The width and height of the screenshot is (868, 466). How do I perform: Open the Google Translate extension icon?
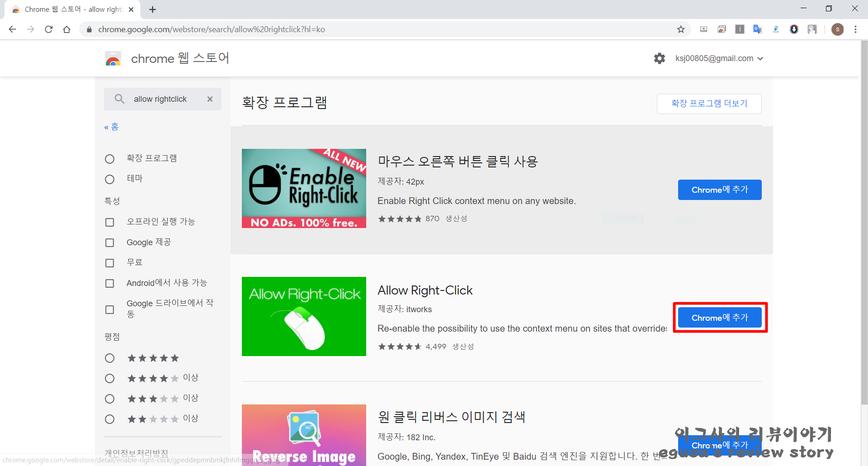tap(758, 29)
